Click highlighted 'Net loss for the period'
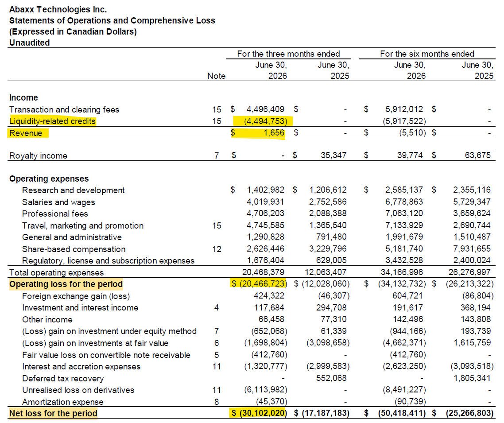 tap(53, 413)
